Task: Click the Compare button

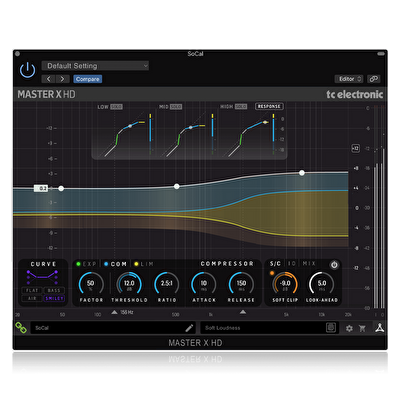Action: [87, 79]
